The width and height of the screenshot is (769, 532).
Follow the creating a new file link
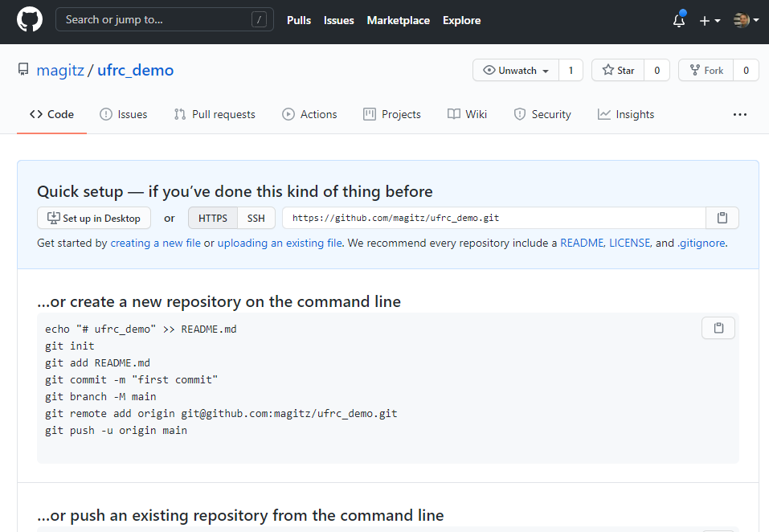click(x=155, y=243)
